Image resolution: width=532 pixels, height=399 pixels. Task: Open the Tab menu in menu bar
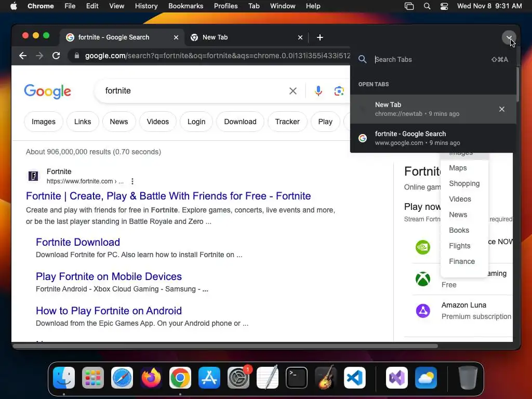click(x=254, y=6)
